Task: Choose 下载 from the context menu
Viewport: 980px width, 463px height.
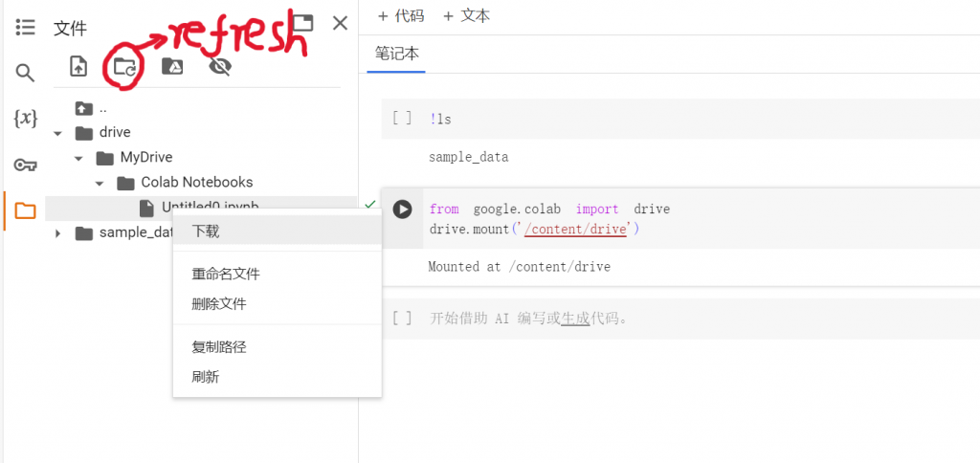Action: coord(206,231)
